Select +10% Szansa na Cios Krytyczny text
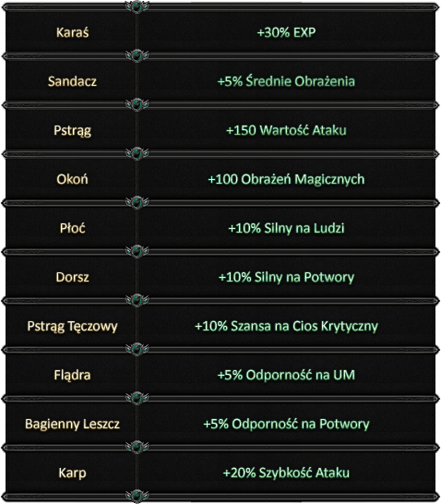The image size is (441, 504). click(286, 326)
